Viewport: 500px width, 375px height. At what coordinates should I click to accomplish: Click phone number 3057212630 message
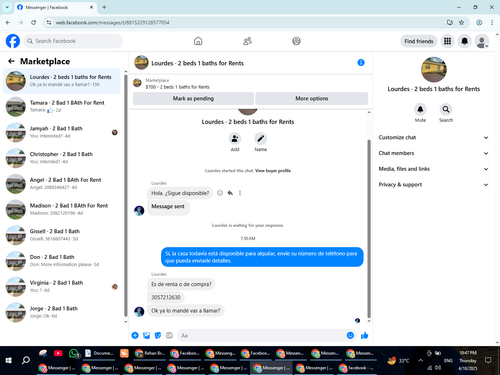click(166, 297)
